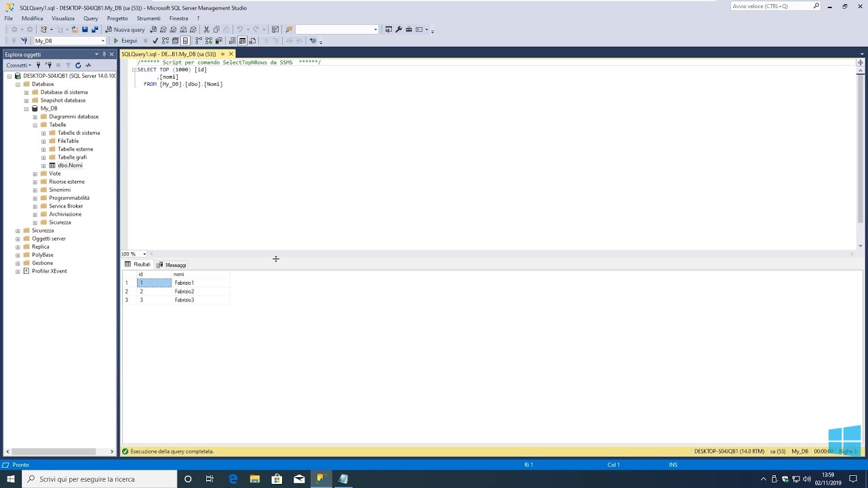
Task: Open file with folder icon
Action: (x=75, y=30)
